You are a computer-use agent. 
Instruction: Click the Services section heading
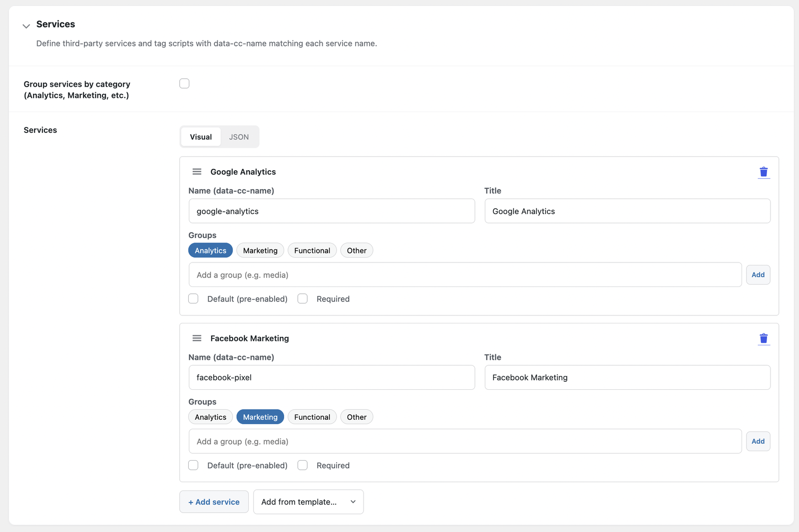click(x=55, y=24)
